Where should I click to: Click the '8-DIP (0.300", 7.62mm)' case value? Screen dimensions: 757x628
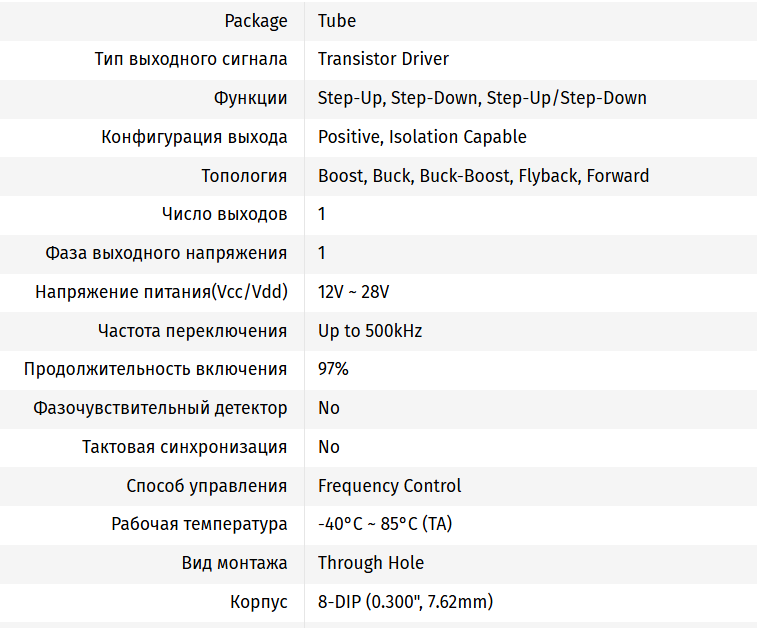pos(405,602)
